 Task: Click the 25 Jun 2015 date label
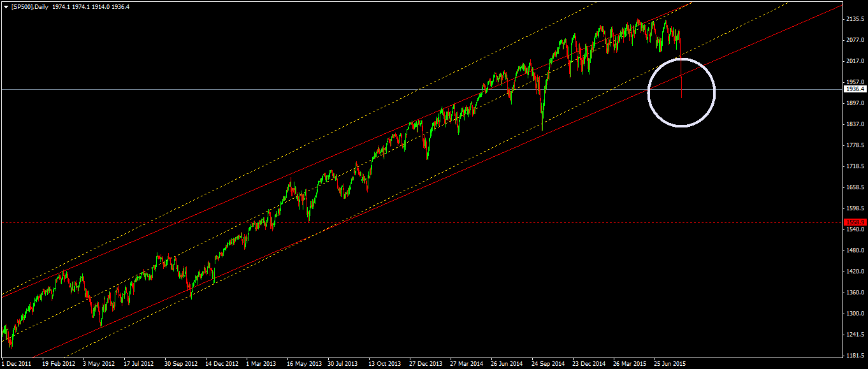[x=670, y=364]
